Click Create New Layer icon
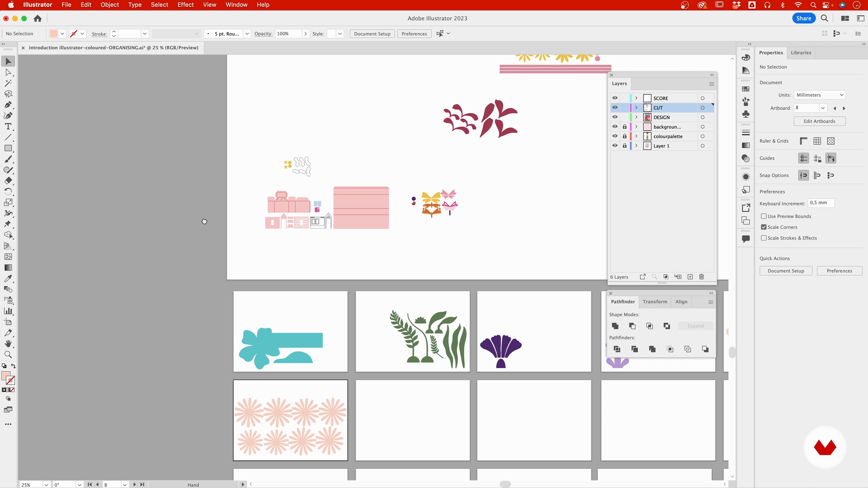The image size is (868, 488). pyautogui.click(x=690, y=277)
